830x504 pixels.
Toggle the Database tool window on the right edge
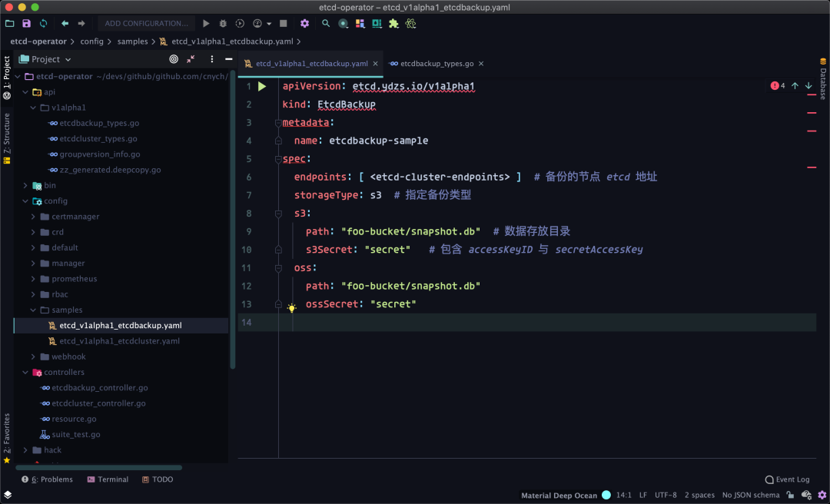pos(823,79)
